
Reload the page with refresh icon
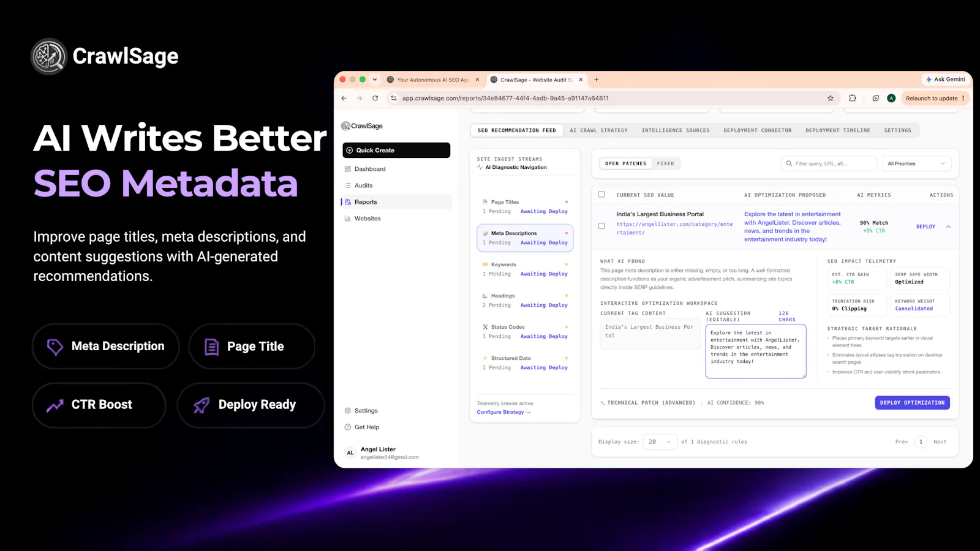pos(375,98)
